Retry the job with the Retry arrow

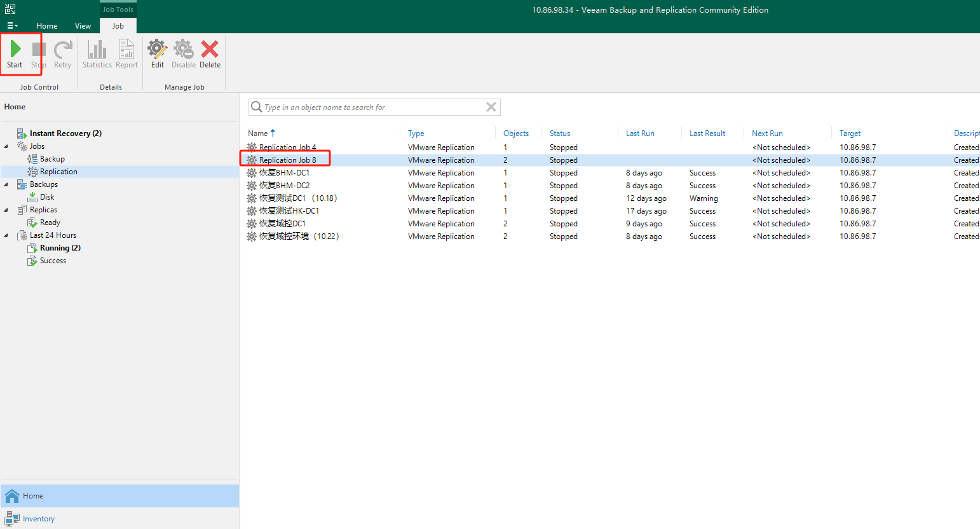point(63,54)
